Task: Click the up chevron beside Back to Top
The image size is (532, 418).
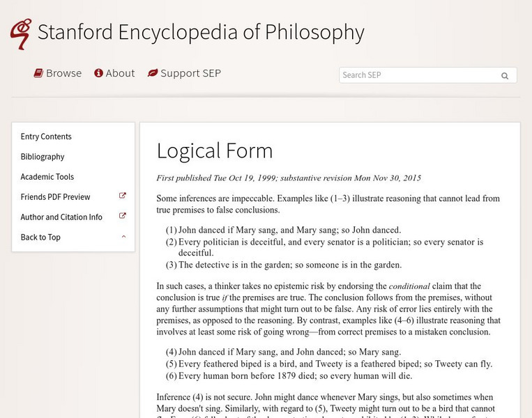Action: pyautogui.click(x=123, y=237)
